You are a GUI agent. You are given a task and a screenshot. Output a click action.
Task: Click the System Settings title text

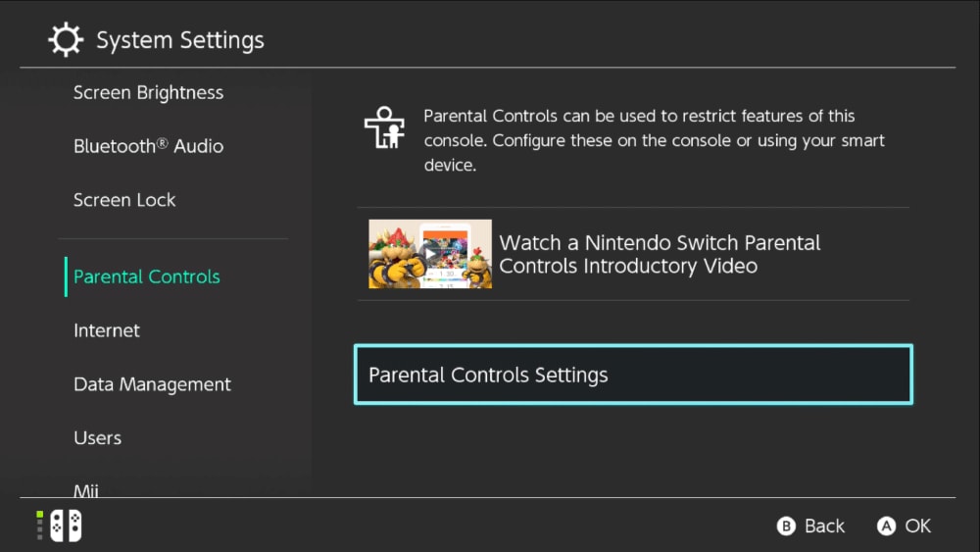pyautogui.click(x=180, y=40)
